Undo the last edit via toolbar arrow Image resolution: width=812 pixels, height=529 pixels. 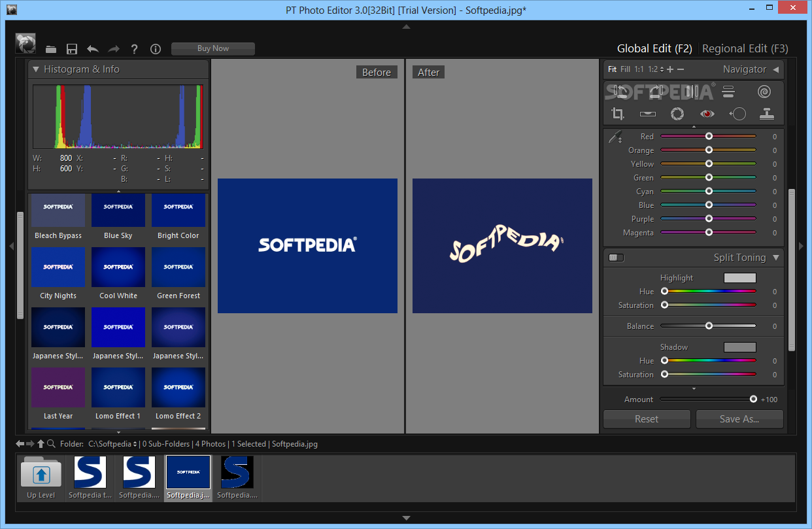coord(93,49)
